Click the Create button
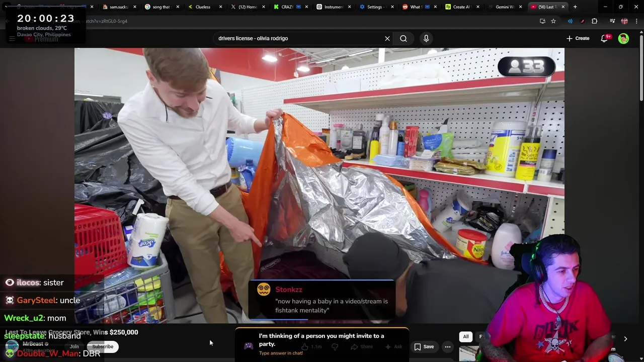The image size is (644, 362). point(578,38)
